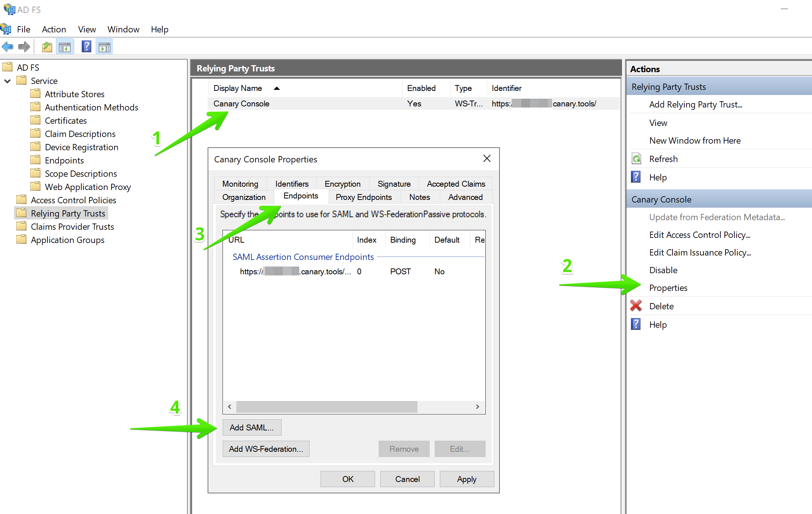
Task: Switch to the Notes tab
Action: click(x=420, y=197)
